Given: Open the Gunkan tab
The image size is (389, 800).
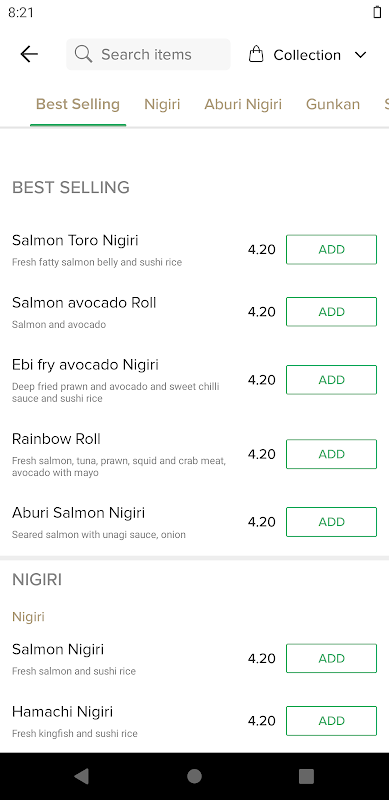Looking at the screenshot, I should click(333, 104).
